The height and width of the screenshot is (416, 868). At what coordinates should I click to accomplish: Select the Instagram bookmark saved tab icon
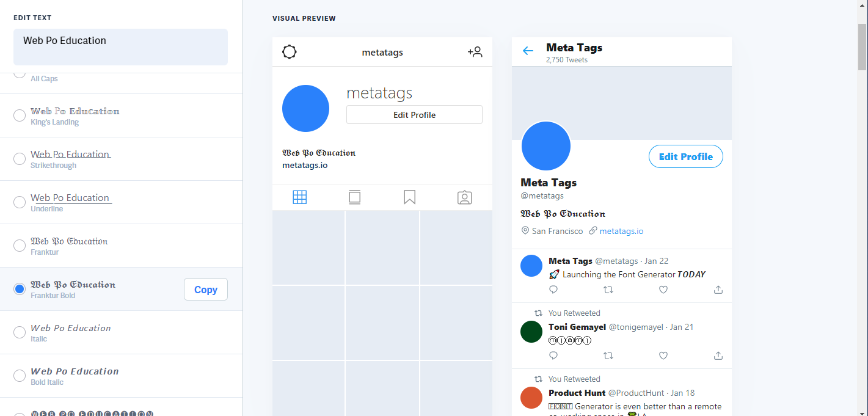coord(409,197)
